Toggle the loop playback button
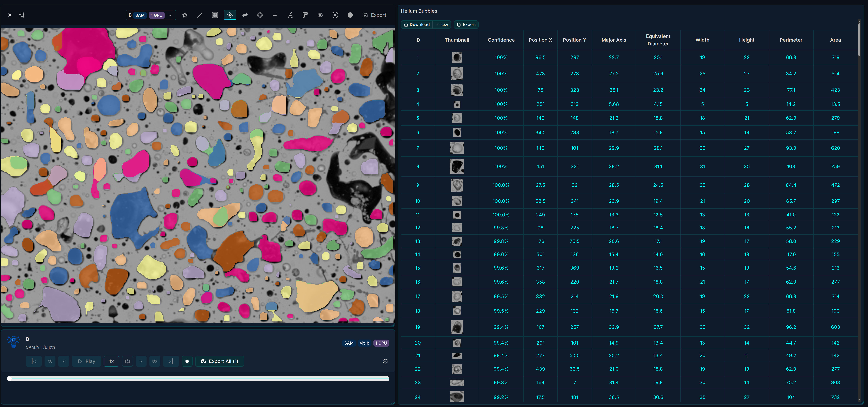This screenshot has height=407, width=868. coord(127,361)
